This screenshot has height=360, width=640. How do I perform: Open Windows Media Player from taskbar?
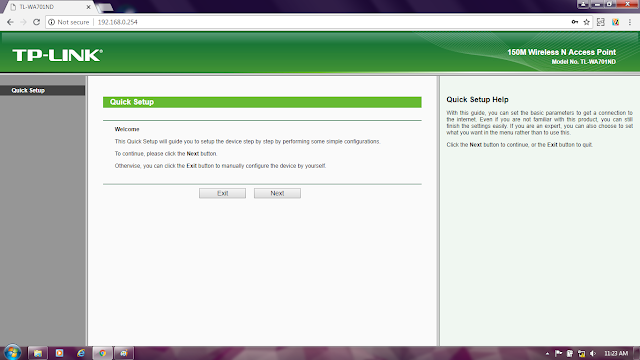60,353
